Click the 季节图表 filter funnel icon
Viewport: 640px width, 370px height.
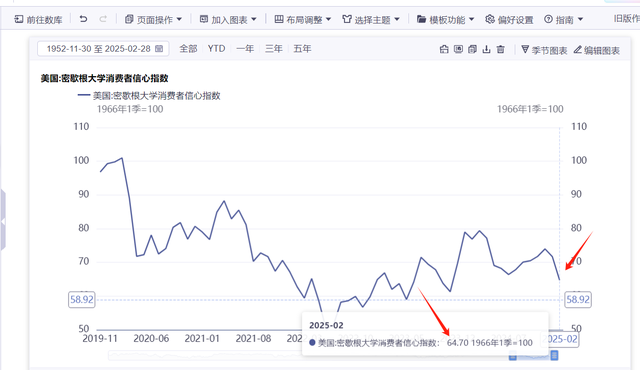[525, 49]
